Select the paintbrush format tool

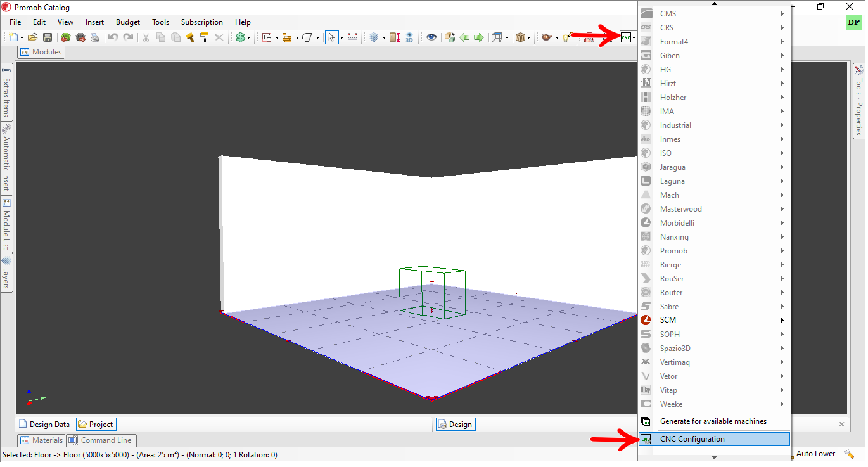tap(189, 37)
